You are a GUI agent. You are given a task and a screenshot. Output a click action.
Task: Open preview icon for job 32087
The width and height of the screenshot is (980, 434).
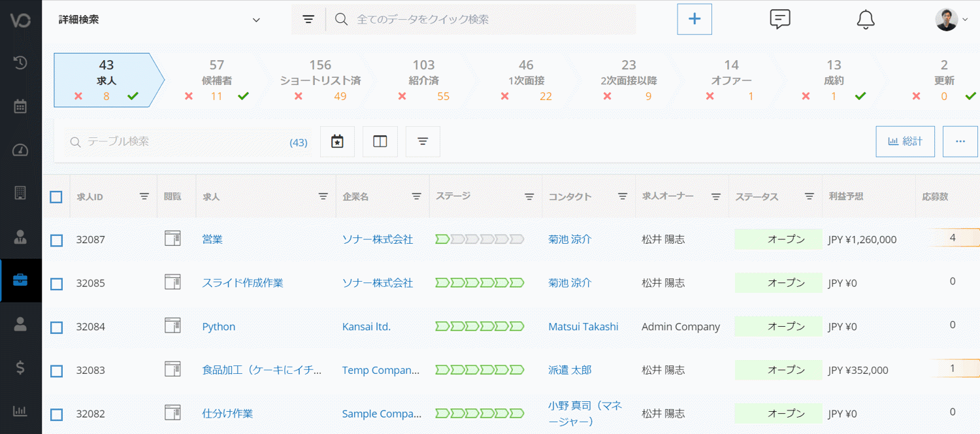(172, 239)
